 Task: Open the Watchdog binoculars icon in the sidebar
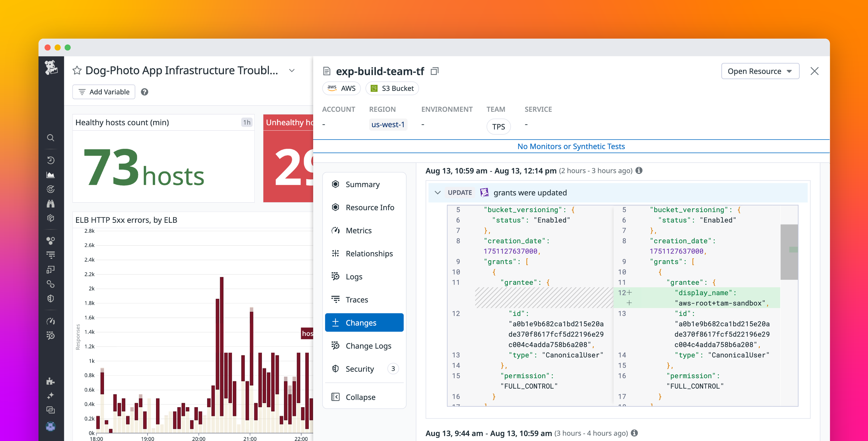[x=50, y=203]
